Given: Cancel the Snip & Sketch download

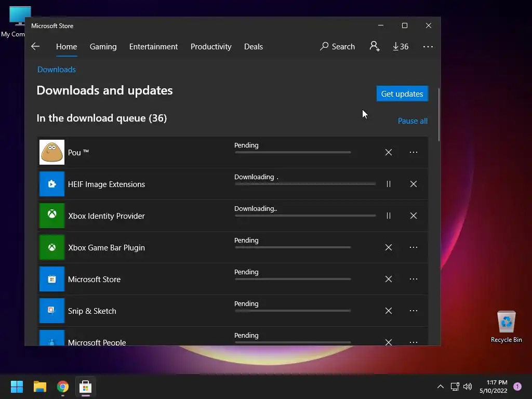Looking at the screenshot, I should (x=389, y=311).
